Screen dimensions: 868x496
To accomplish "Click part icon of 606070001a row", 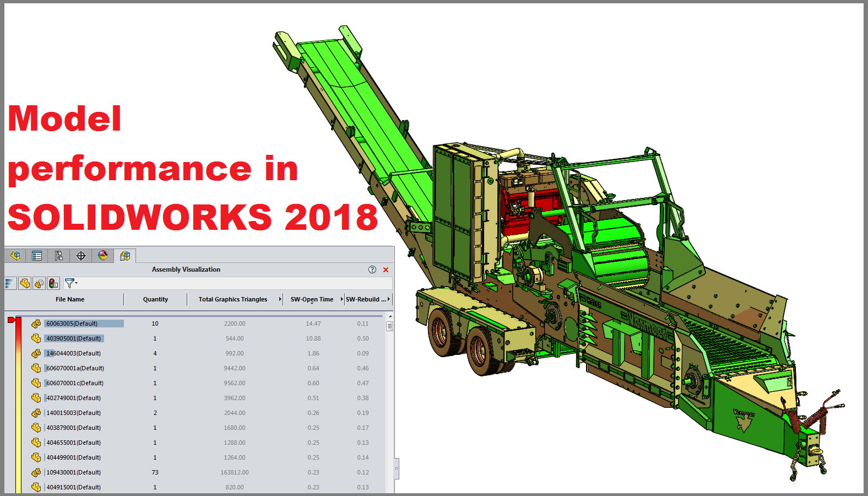I will (x=36, y=368).
